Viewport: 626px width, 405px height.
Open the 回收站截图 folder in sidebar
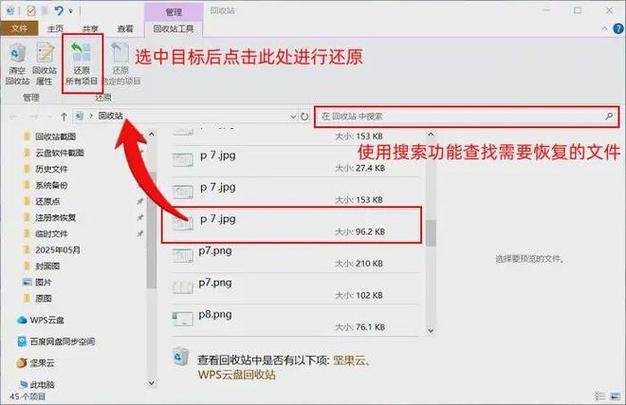55,137
